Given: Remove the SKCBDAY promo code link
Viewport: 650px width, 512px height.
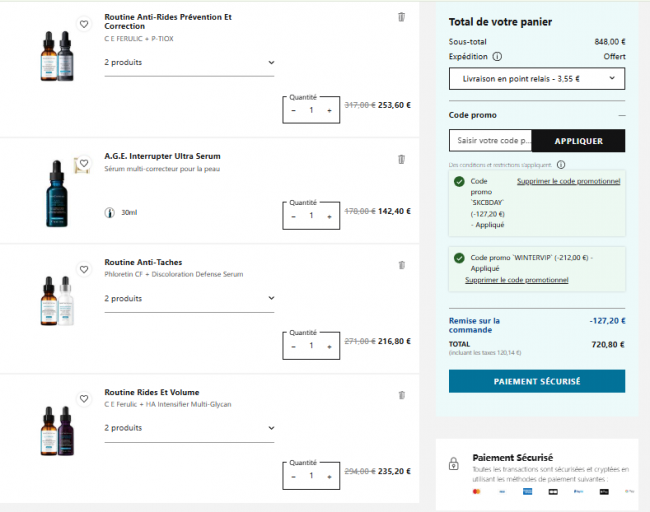Looking at the screenshot, I should (568, 181).
